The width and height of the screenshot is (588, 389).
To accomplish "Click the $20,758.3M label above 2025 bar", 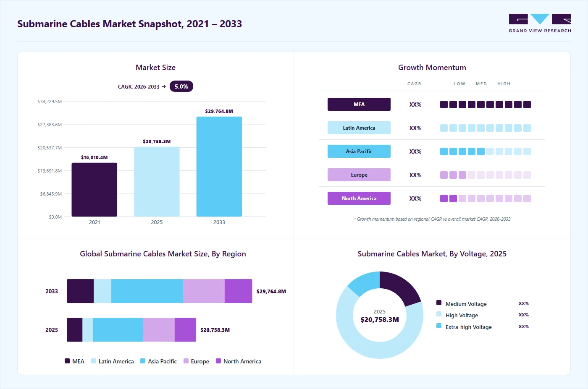I will [x=157, y=141].
